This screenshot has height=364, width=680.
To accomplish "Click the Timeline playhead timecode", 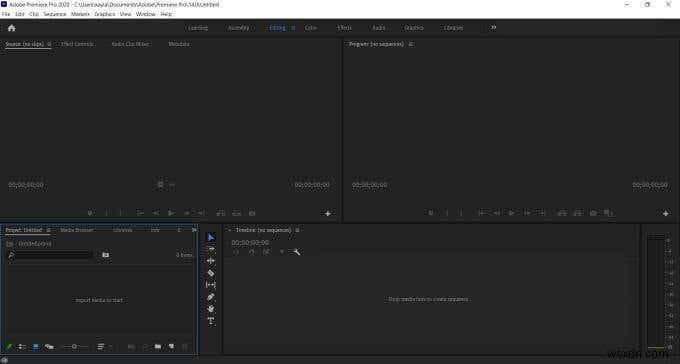I will pyautogui.click(x=250, y=243).
